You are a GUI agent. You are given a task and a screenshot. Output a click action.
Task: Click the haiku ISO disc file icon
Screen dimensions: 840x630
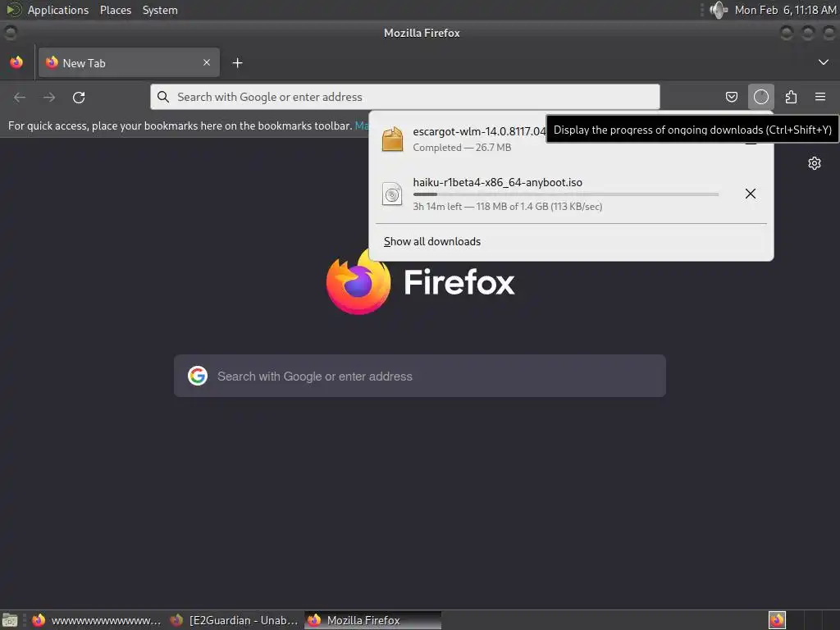coord(392,194)
